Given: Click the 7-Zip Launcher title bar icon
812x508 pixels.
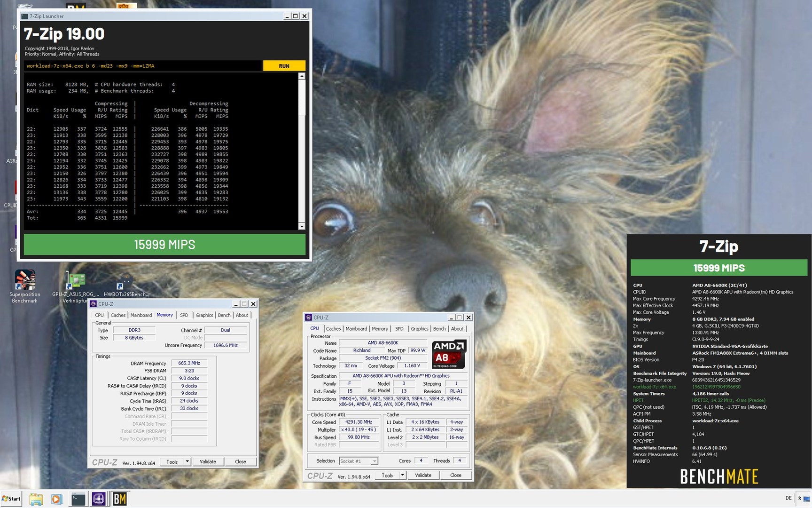Looking at the screenshot, I should [x=25, y=16].
